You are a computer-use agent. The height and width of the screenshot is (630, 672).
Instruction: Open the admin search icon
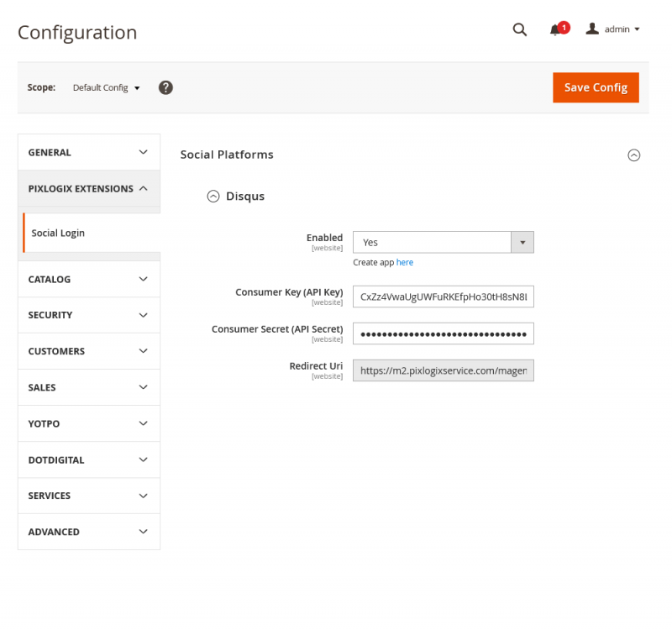(x=519, y=29)
